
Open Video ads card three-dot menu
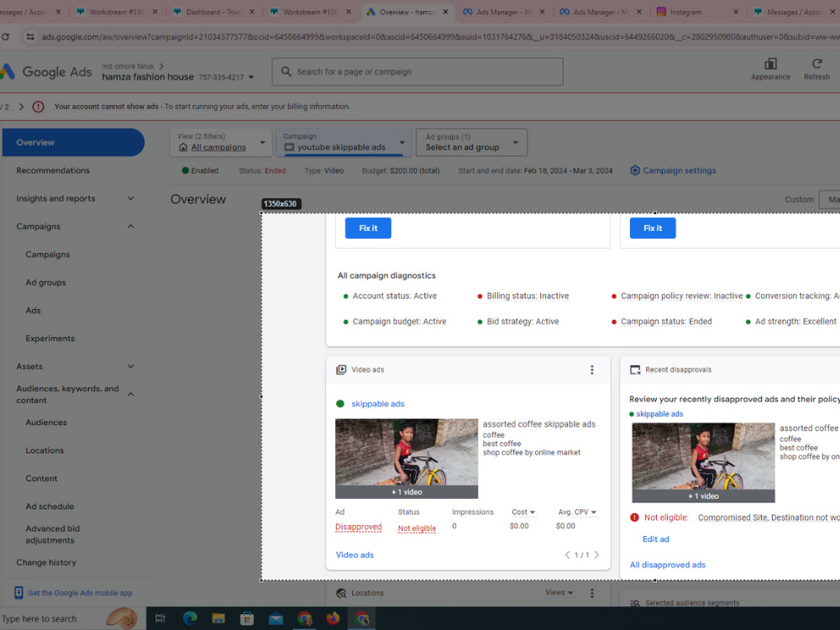coord(592,370)
